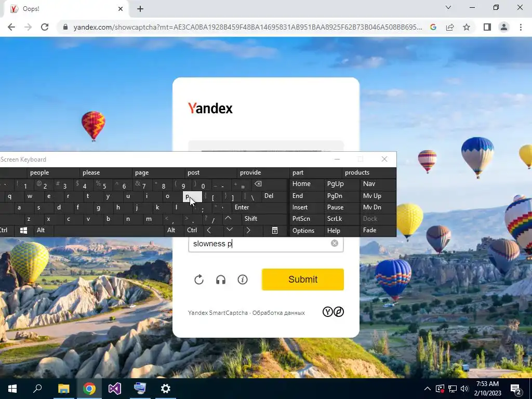The width and height of the screenshot is (532, 399).
Task: Open captcha info icon
Action: [x=243, y=280]
